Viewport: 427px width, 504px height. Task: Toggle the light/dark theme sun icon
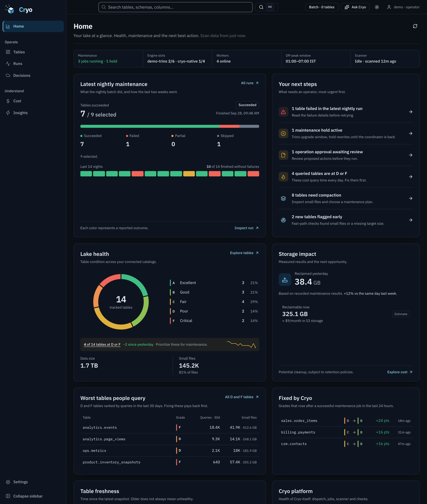(377, 7)
